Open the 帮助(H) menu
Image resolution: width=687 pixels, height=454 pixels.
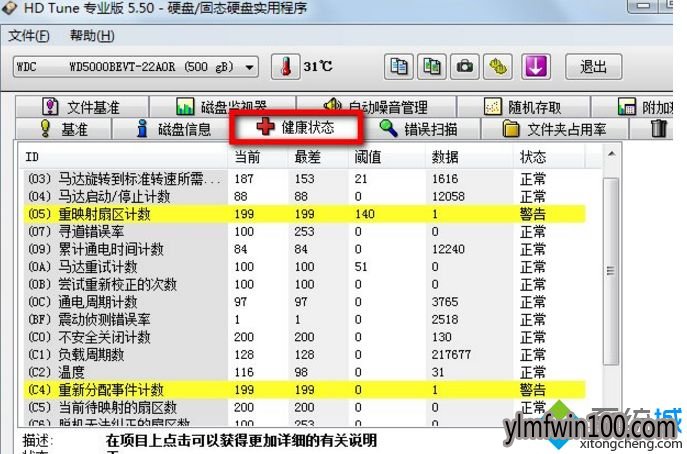[92, 35]
